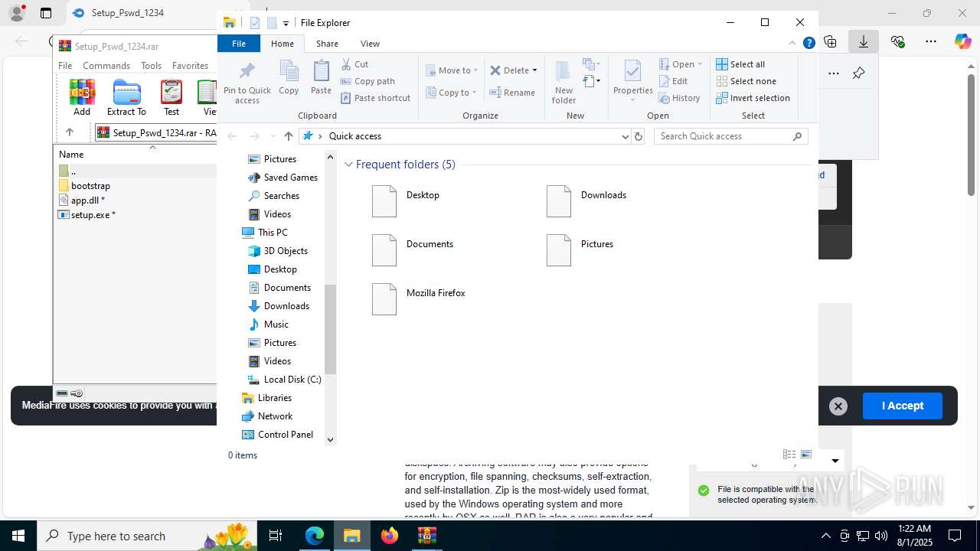
Task: Open the Properties ribbon button
Action: click(632, 82)
